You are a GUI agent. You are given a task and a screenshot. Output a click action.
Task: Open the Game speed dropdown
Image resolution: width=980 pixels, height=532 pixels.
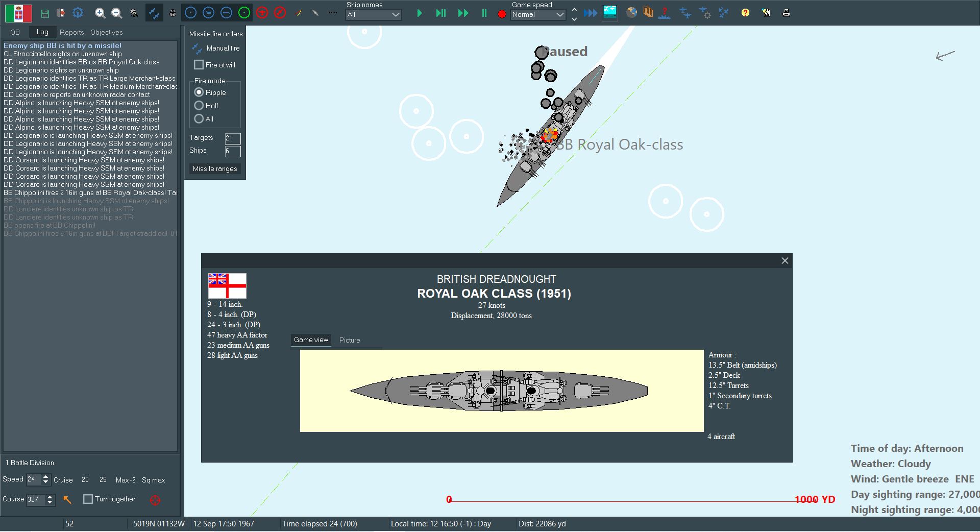(x=538, y=15)
